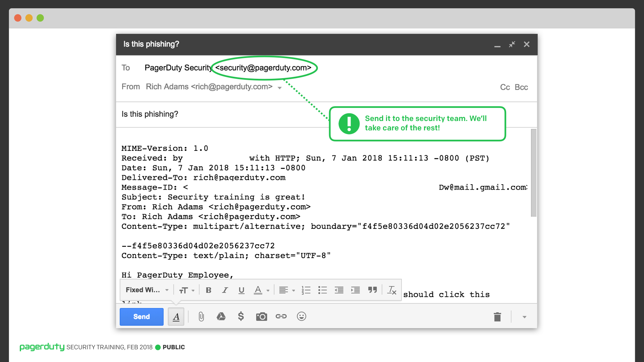Open the text color picker
Image resolution: width=644 pixels, height=362 pixels.
coord(262,290)
